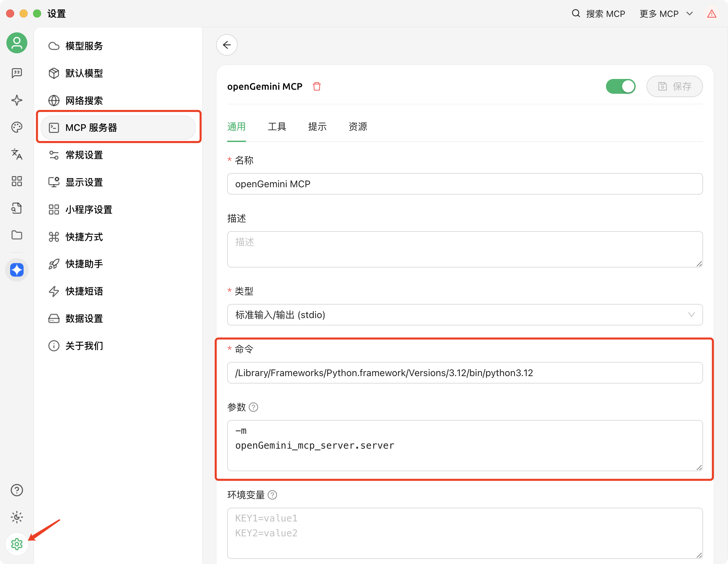This screenshot has width=728, height=564.
Task: Click 搜索 MCP search button
Action: [x=599, y=14]
